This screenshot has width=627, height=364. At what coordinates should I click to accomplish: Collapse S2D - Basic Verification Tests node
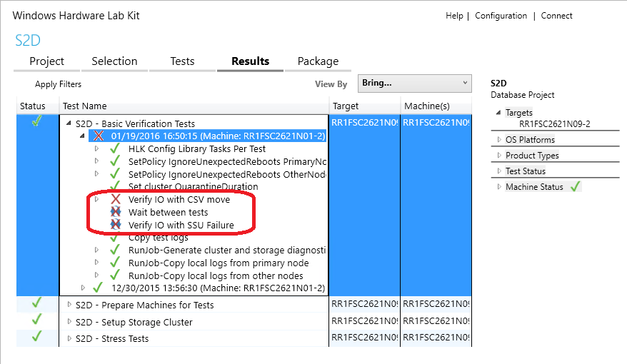[x=69, y=123]
